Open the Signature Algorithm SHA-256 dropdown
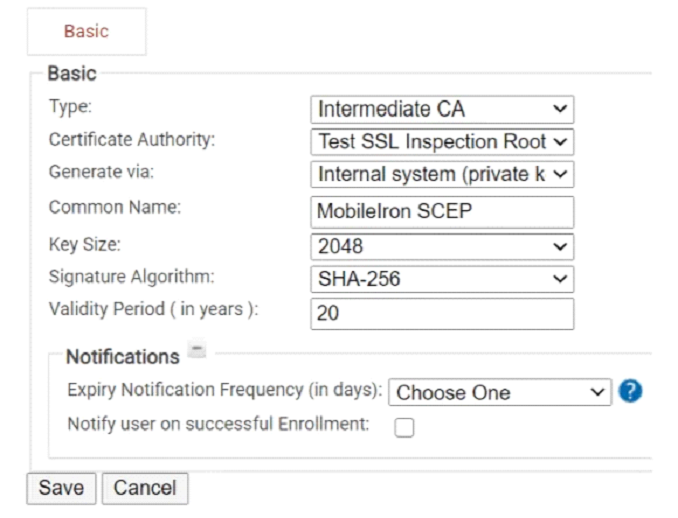 tap(442, 279)
